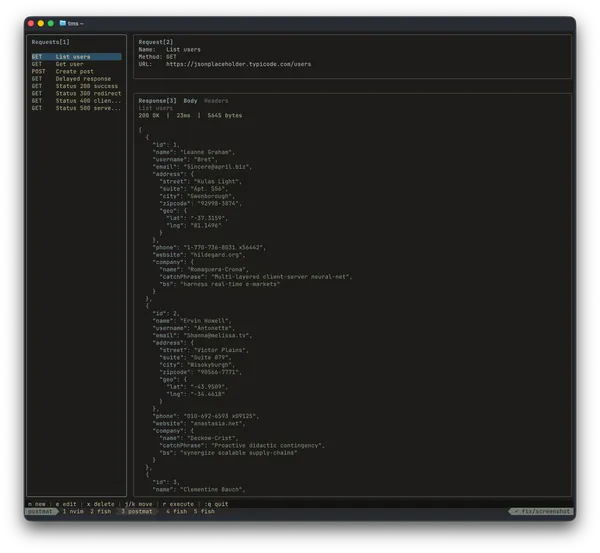Click the "Multi-layered client-server neural-net" catchPhrase line
Image resolution: width=600 pixels, height=553 pixels.
tap(256, 277)
